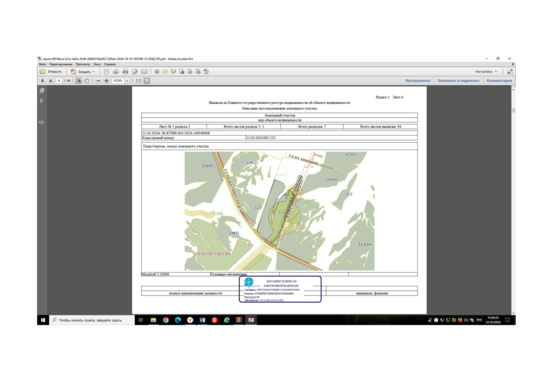Click the sticky note comment icon
The height and width of the screenshot is (391, 553).
point(165,72)
